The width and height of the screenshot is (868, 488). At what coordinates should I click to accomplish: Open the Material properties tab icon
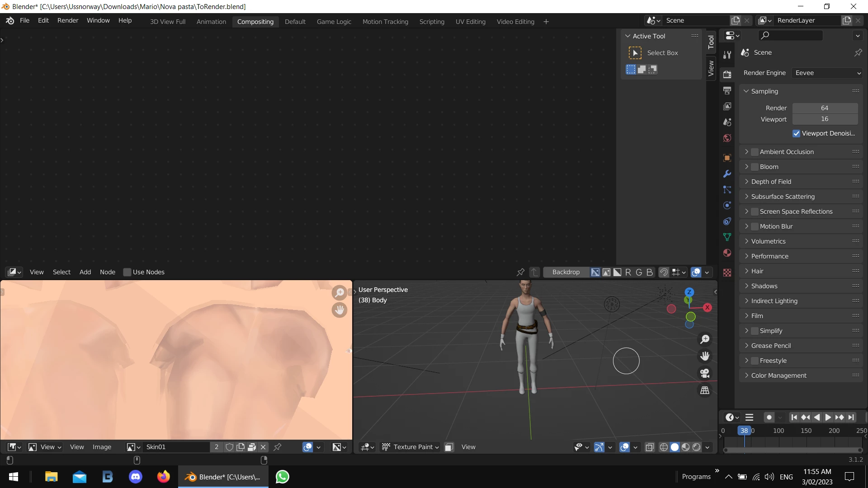[x=727, y=253]
